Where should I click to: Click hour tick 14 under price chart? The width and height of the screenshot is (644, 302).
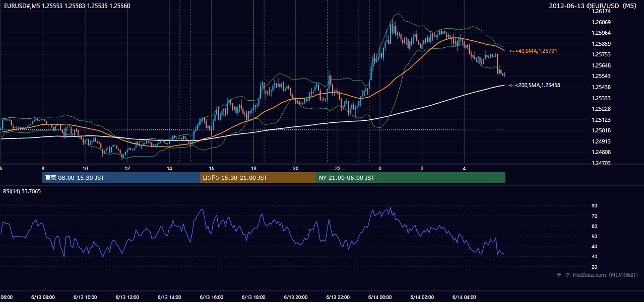(x=169, y=168)
